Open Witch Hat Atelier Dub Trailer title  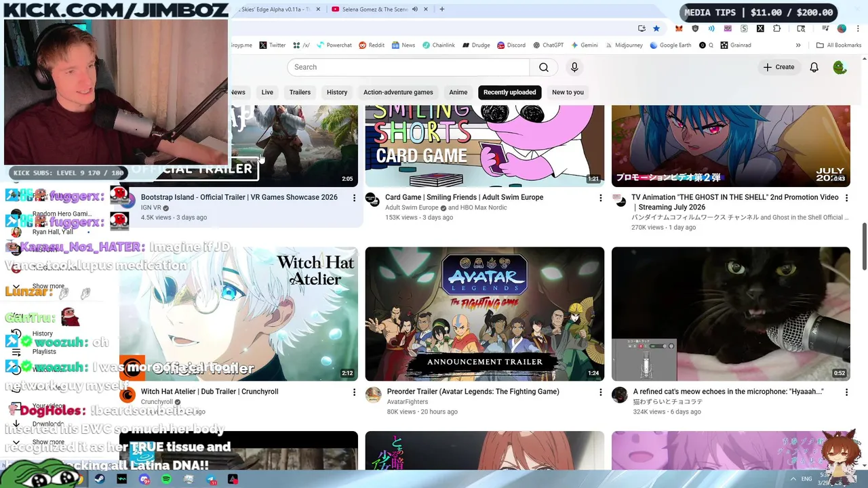click(210, 391)
